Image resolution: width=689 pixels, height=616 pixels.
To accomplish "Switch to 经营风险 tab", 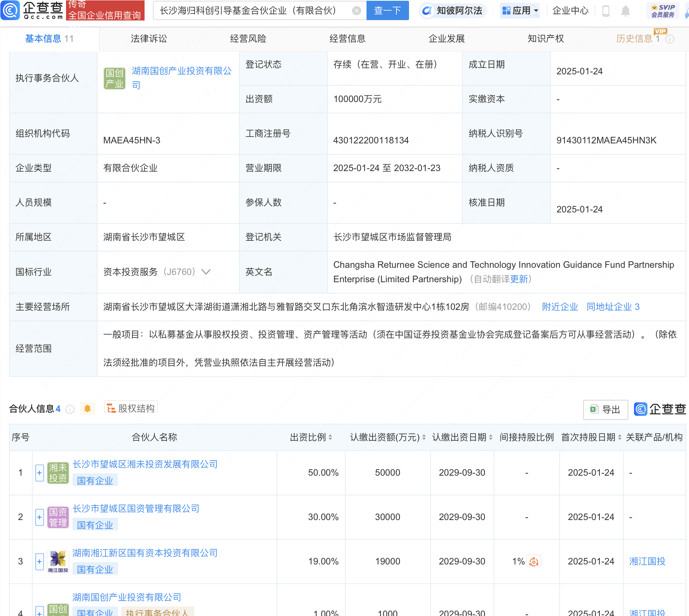I will click(x=248, y=39).
